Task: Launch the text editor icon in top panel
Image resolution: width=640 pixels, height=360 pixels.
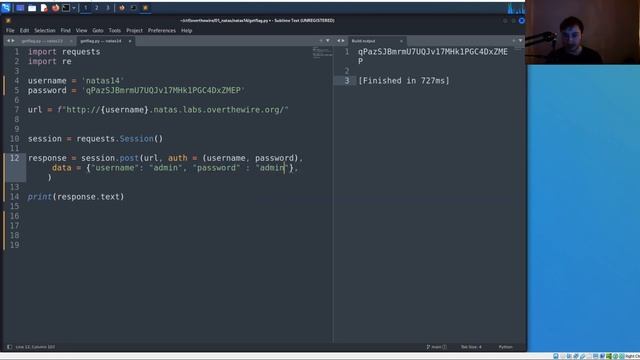Action: point(44,8)
